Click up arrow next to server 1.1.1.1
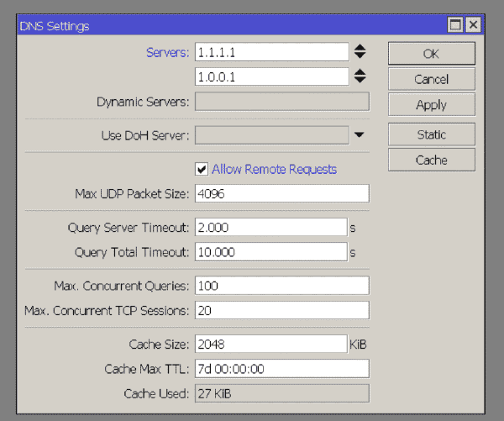The height and width of the screenshot is (421, 504). 360,47
